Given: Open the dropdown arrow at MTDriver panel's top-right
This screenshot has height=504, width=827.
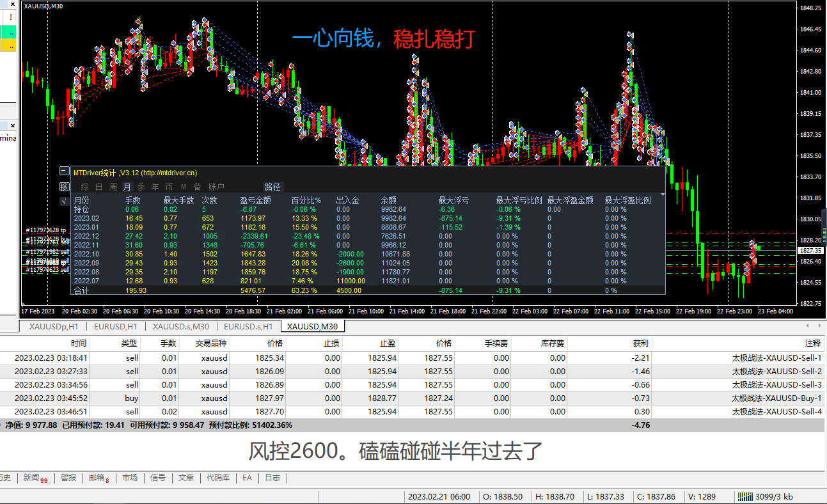Looking at the screenshot, I should pyautogui.click(x=663, y=194).
